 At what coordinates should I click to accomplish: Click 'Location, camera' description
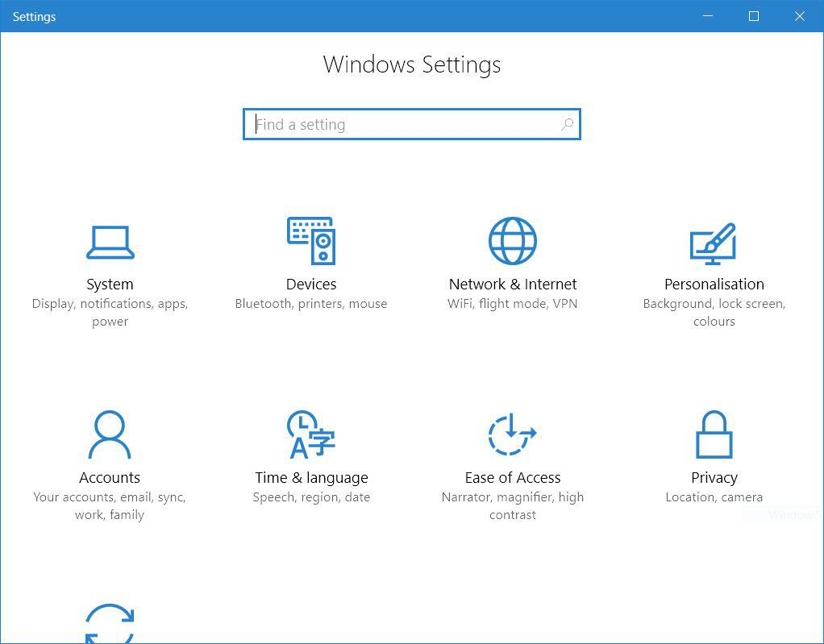click(714, 497)
